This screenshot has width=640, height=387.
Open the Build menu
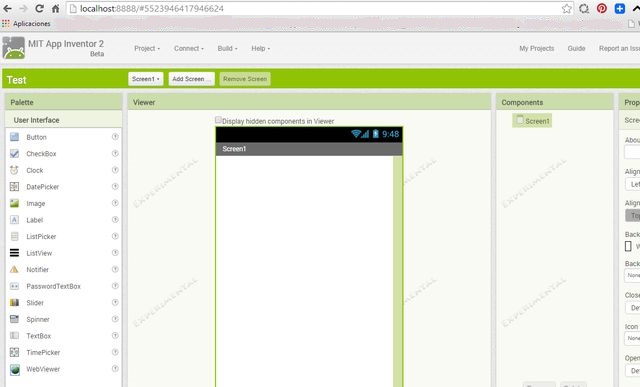pos(227,48)
